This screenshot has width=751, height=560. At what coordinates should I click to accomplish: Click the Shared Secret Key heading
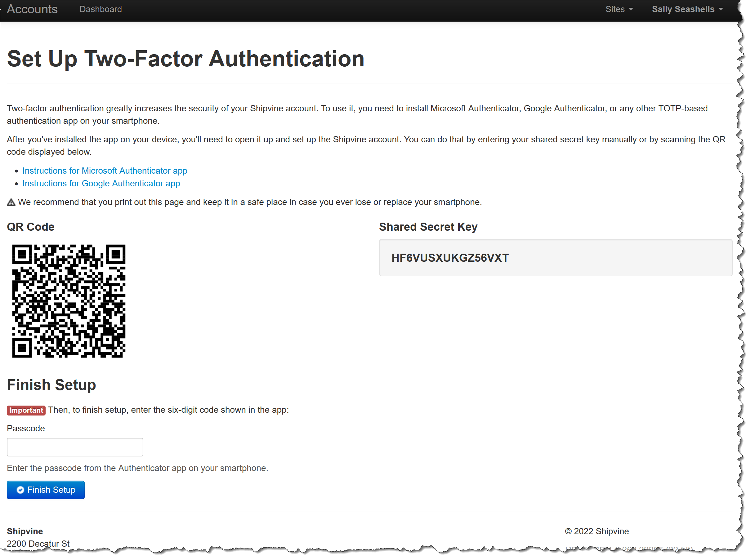click(428, 227)
